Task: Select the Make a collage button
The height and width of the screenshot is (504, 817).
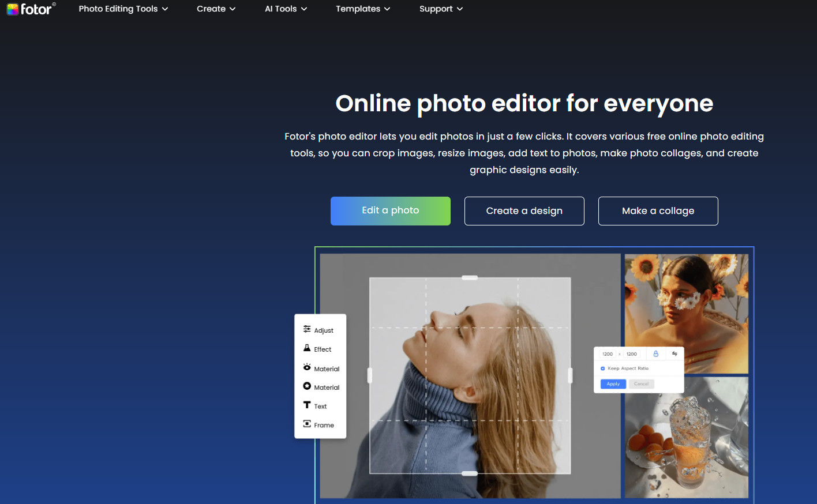Action: (x=658, y=211)
